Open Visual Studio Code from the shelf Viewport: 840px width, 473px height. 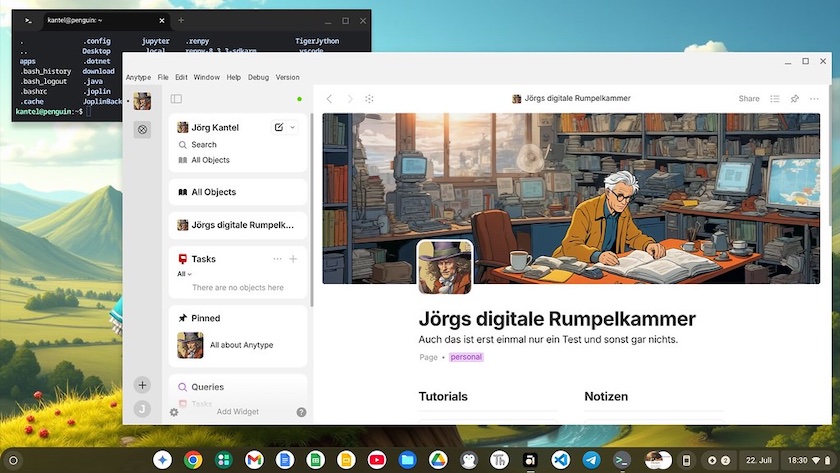point(561,460)
